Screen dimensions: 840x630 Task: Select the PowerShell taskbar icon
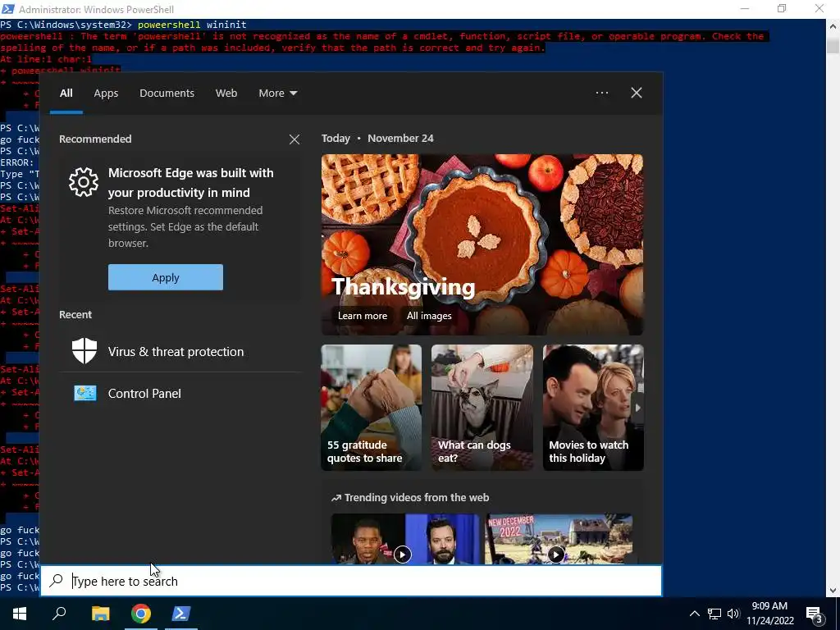click(x=181, y=614)
